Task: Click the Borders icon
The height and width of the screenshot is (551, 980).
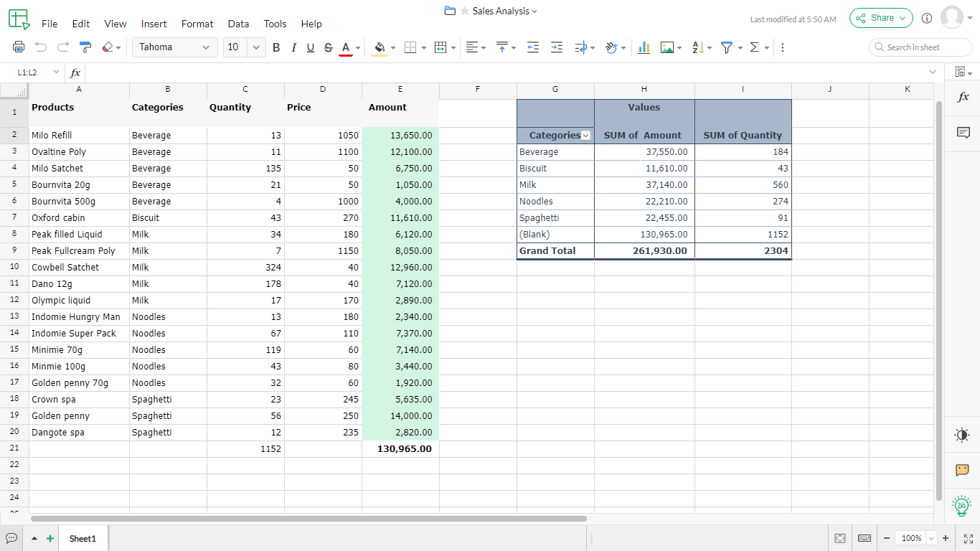Action: coord(411,47)
